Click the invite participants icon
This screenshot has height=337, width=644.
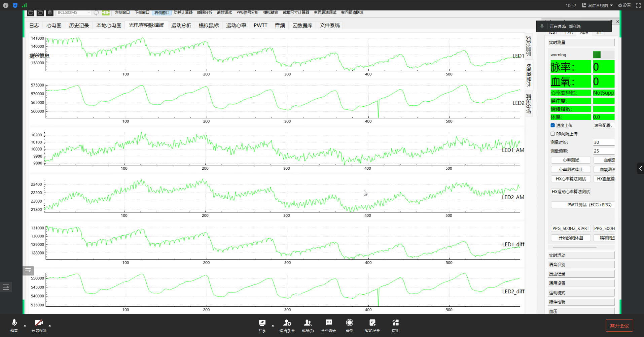click(287, 323)
